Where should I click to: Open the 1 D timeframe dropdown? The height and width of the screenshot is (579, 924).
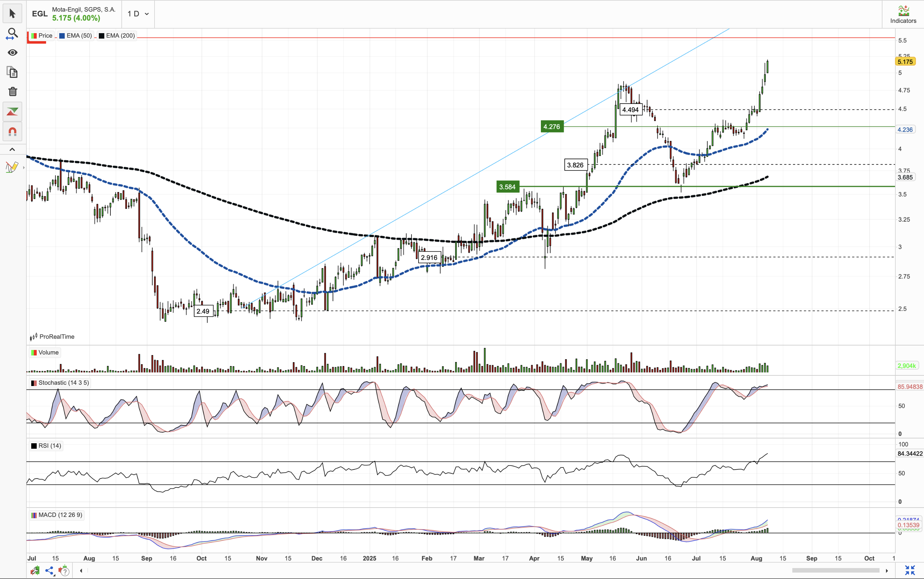coord(138,14)
